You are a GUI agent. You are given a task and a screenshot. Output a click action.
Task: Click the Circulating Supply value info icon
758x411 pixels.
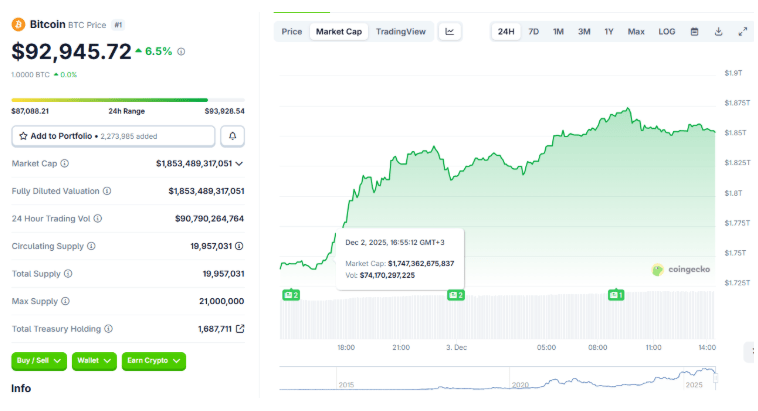click(240, 245)
